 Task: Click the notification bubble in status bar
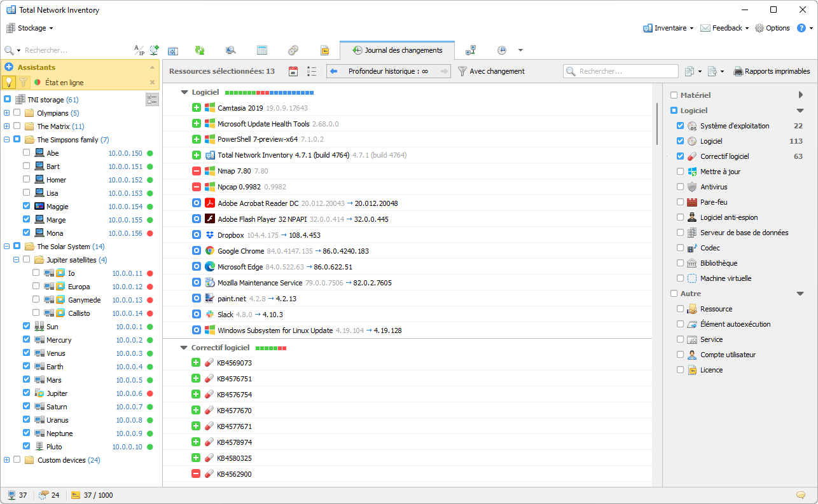coord(800,495)
